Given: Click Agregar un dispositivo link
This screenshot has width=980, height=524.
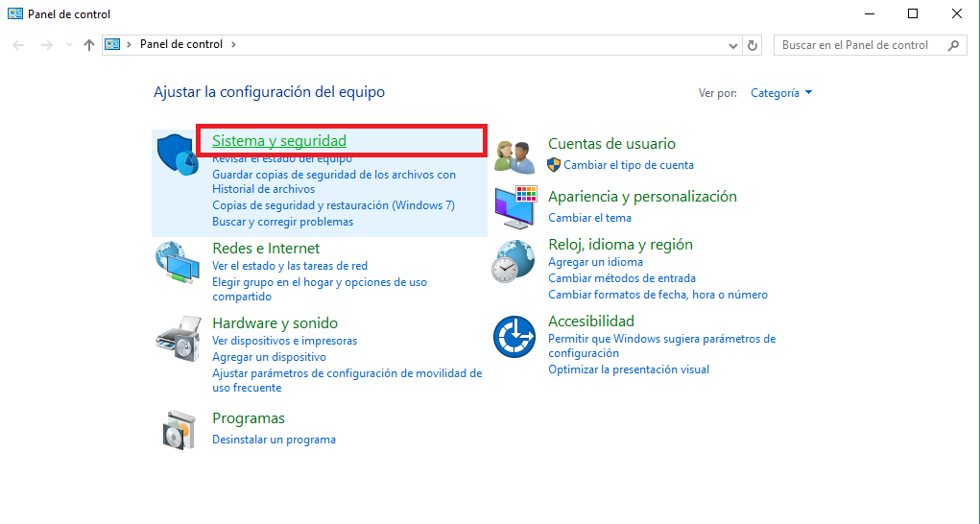Looking at the screenshot, I should click(269, 357).
